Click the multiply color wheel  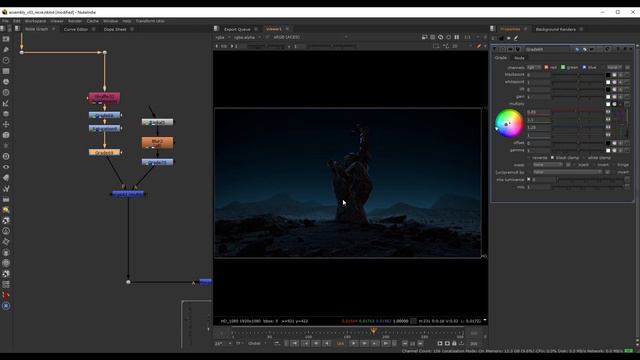pos(509,123)
